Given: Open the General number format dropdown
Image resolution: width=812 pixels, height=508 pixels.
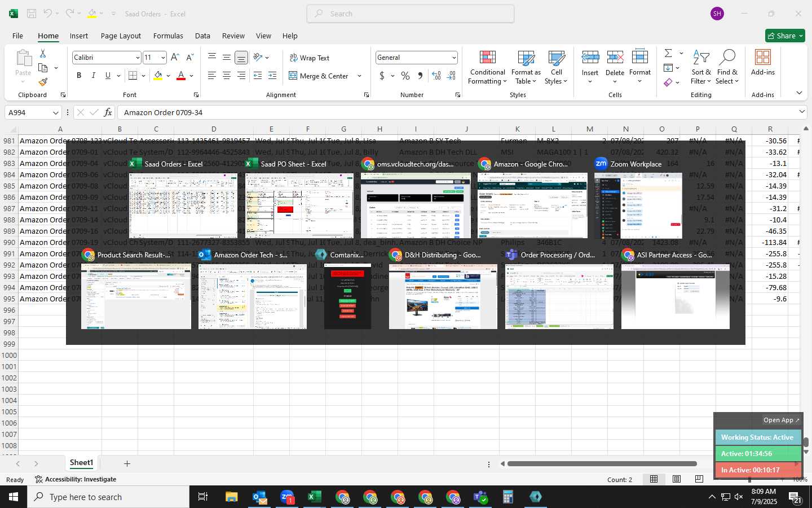Looking at the screenshot, I should point(453,58).
